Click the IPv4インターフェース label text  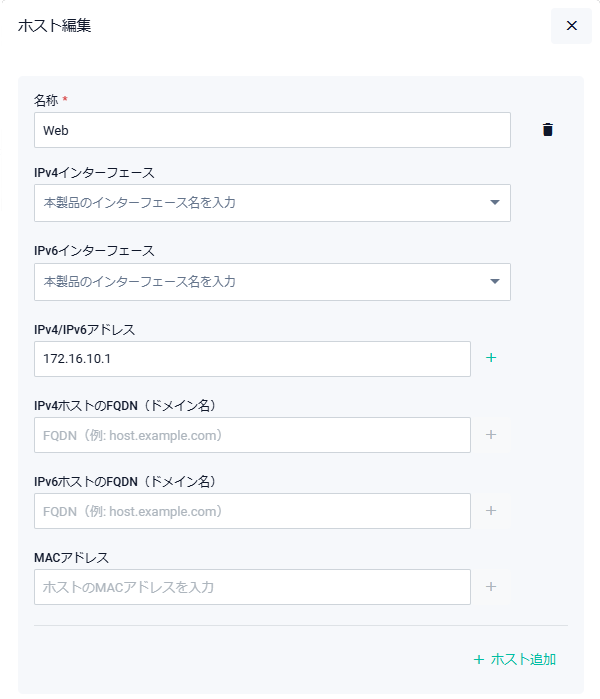coord(94,173)
